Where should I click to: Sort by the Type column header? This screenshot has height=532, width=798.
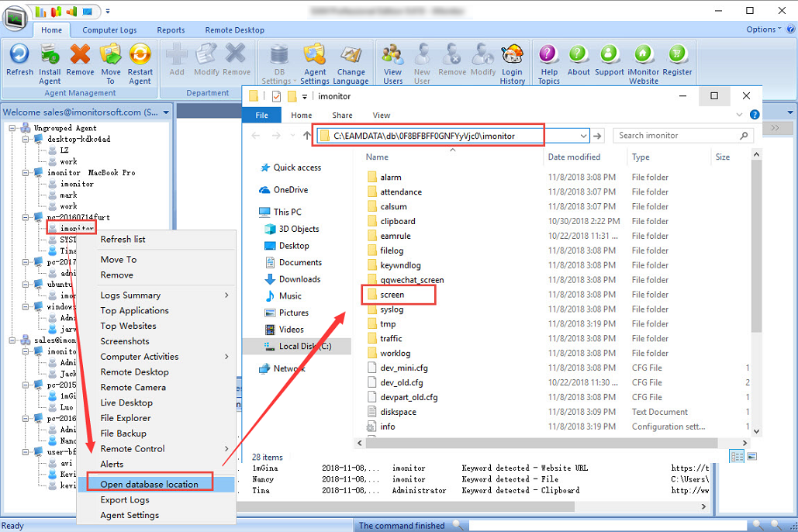[641, 157]
